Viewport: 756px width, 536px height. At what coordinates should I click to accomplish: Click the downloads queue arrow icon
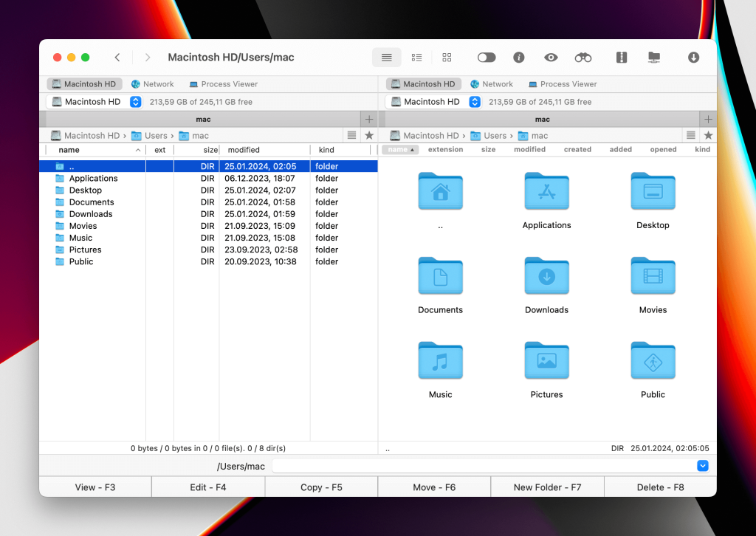693,58
